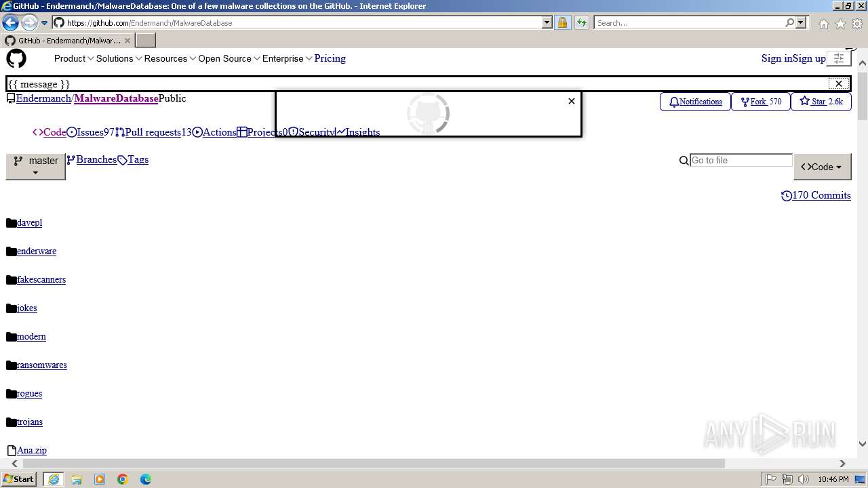868x488 pixels.
Task: Click the padlock security report icon
Action: point(562,22)
